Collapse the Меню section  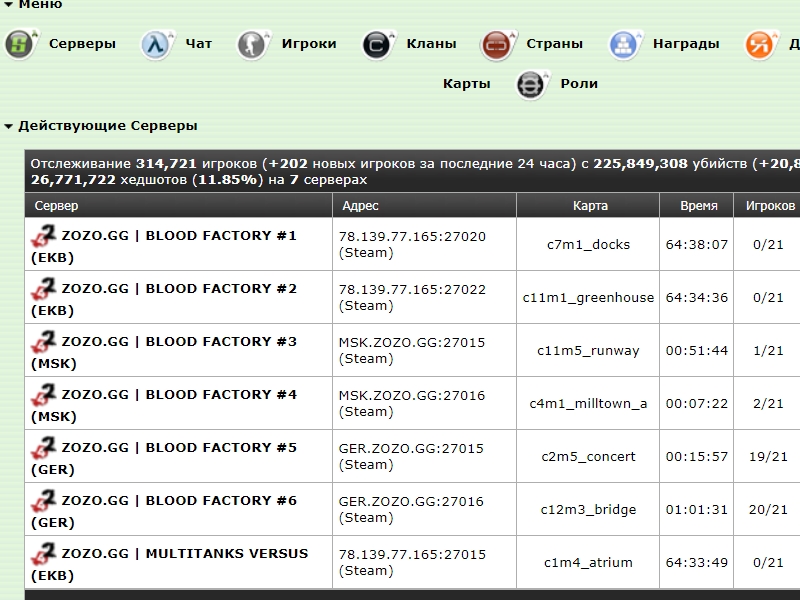pos(9,5)
